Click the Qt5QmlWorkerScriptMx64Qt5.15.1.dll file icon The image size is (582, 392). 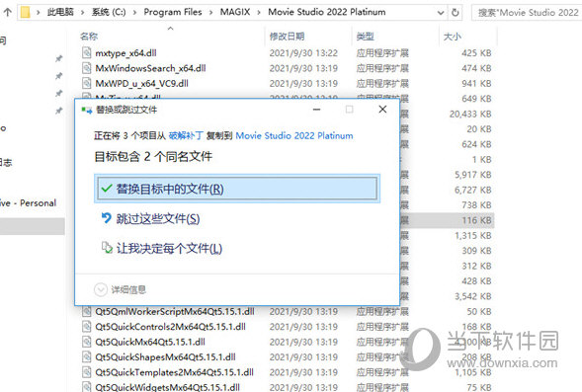(86, 311)
